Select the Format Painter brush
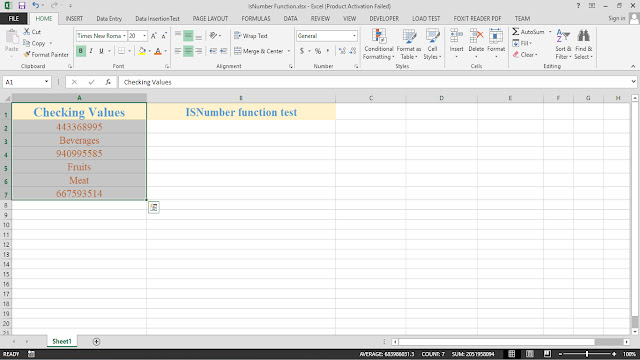Viewport: 640px width, 360px height. click(27, 54)
